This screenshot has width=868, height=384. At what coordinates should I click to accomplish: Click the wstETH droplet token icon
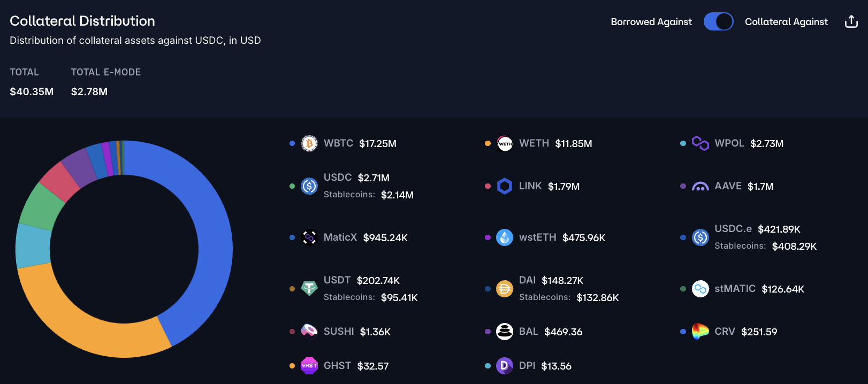pos(505,237)
